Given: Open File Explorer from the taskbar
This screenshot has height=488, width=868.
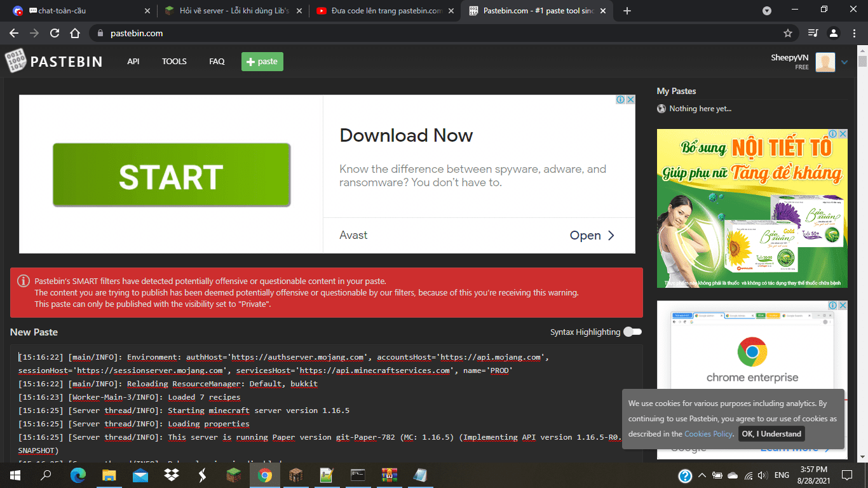Looking at the screenshot, I should point(109,475).
